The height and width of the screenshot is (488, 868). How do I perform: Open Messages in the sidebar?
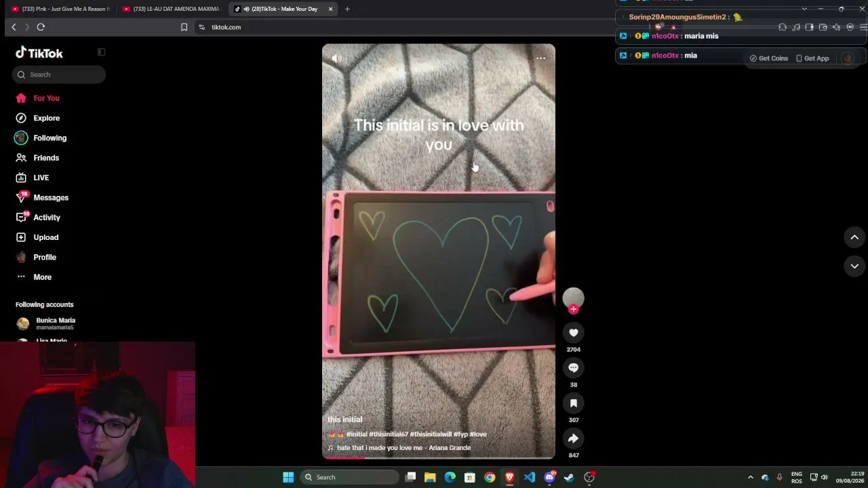[x=42, y=197]
